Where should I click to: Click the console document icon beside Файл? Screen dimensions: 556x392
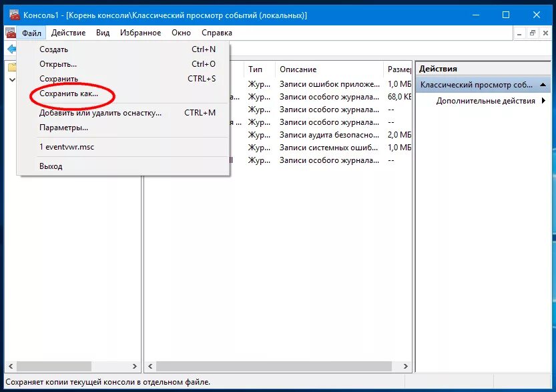(x=11, y=33)
